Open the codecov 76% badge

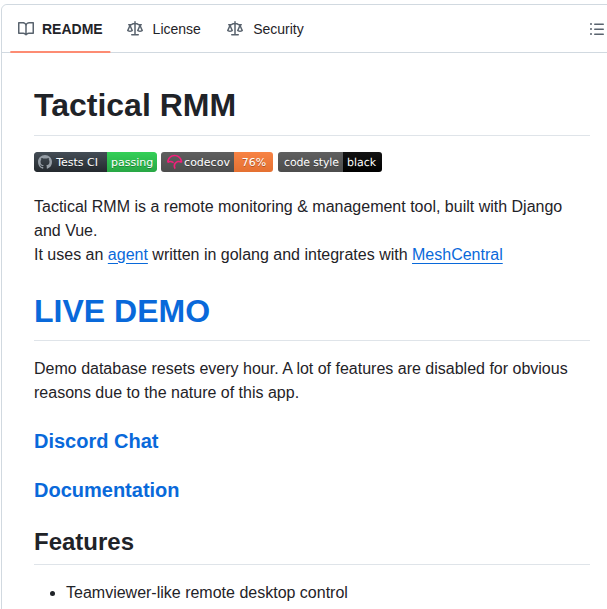217,162
